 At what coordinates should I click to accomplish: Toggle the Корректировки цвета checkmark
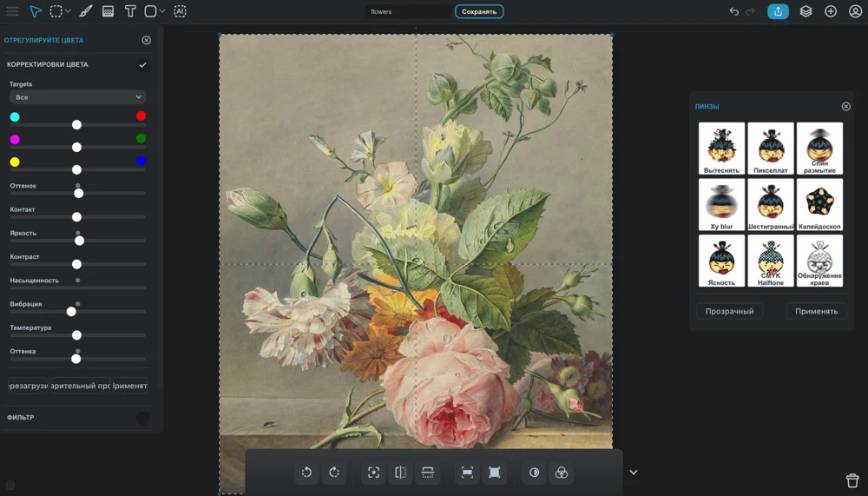(143, 65)
